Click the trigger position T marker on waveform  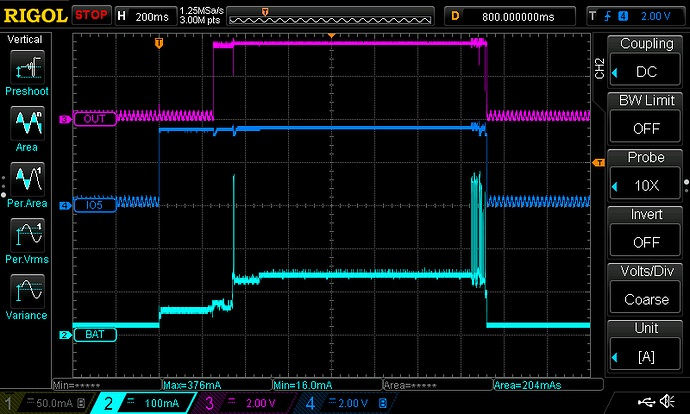[x=159, y=43]
